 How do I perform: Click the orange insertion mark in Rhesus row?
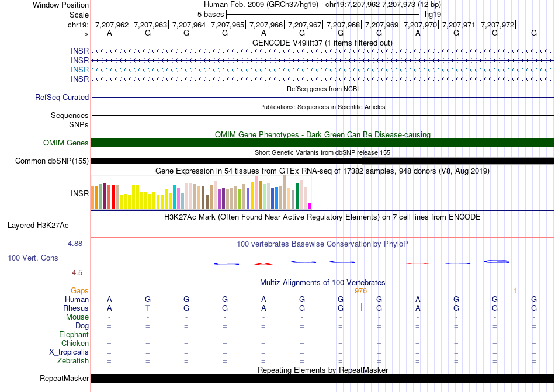tap(361, 308)
